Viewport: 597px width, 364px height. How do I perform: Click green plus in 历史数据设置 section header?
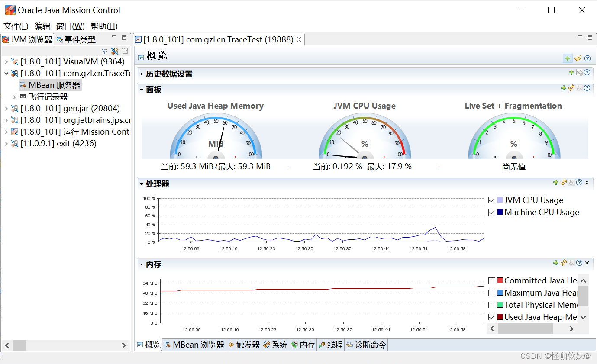pos(571,73)
